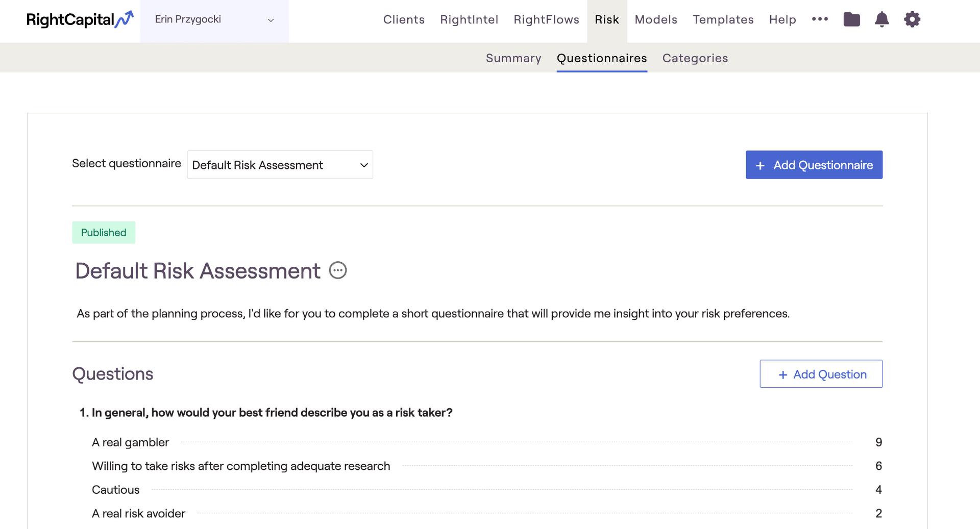Click the Add Questionnaire button
Image resolution: width=980 pixels, height=529 pixels.
814,165
